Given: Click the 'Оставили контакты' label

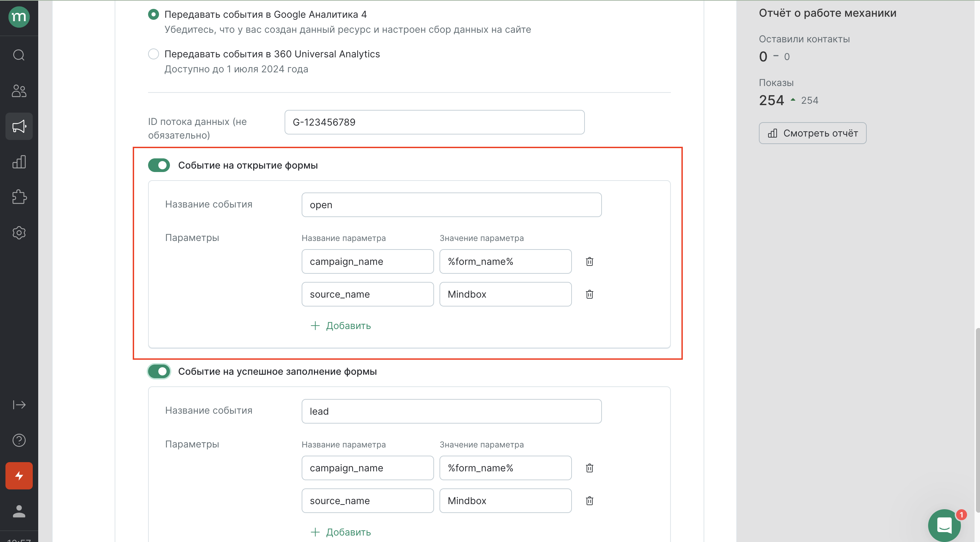Looking at the screenshot, I should click(x=804, y=39).
